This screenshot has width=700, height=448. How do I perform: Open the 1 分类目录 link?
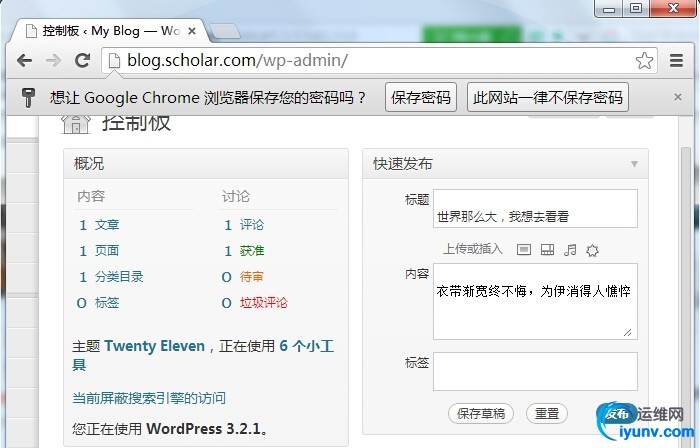pos(111,277)
